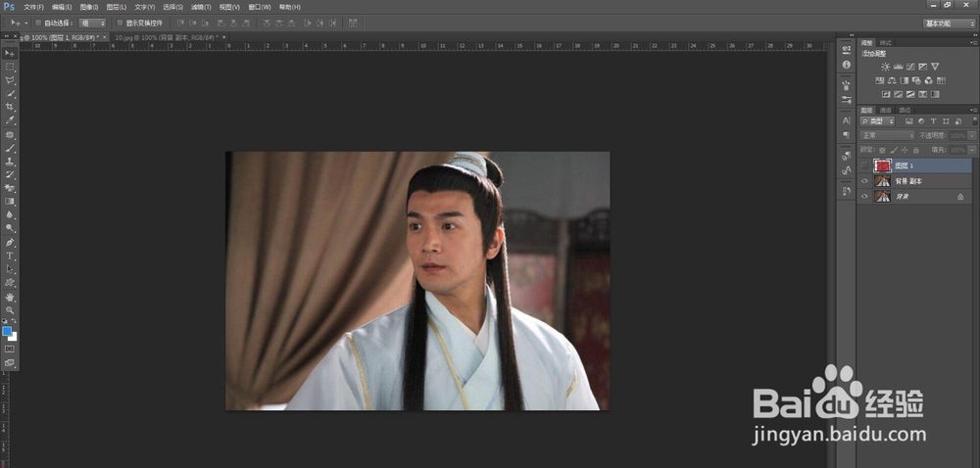Select the Hand tool
The image size is (980, 468).
(10, 297)
